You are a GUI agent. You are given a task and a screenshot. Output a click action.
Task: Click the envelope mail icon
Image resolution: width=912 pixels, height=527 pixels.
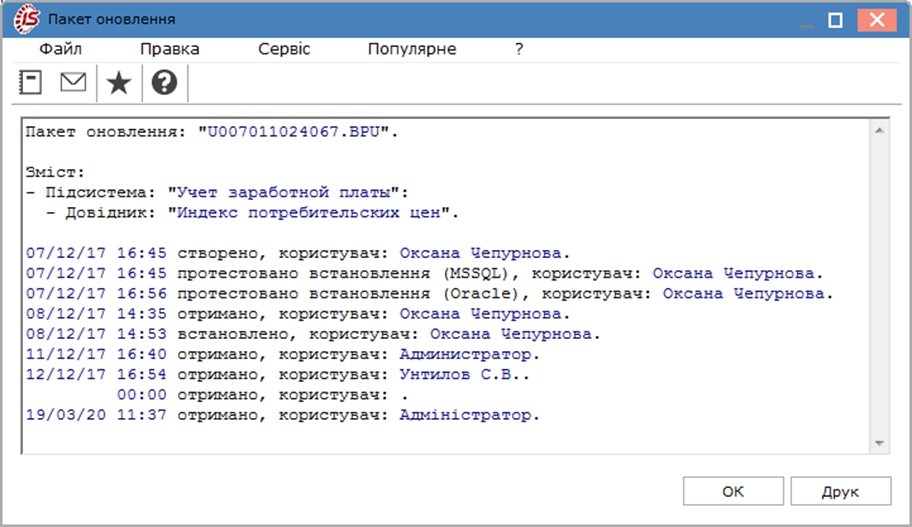(73, 82)
